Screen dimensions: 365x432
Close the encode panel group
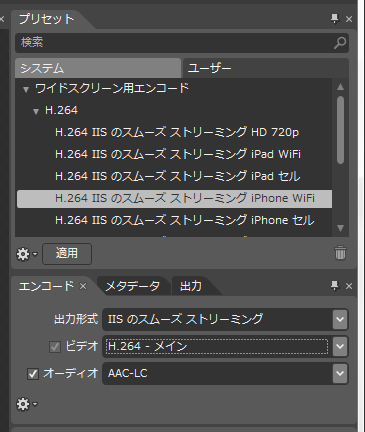click(349, 286)
